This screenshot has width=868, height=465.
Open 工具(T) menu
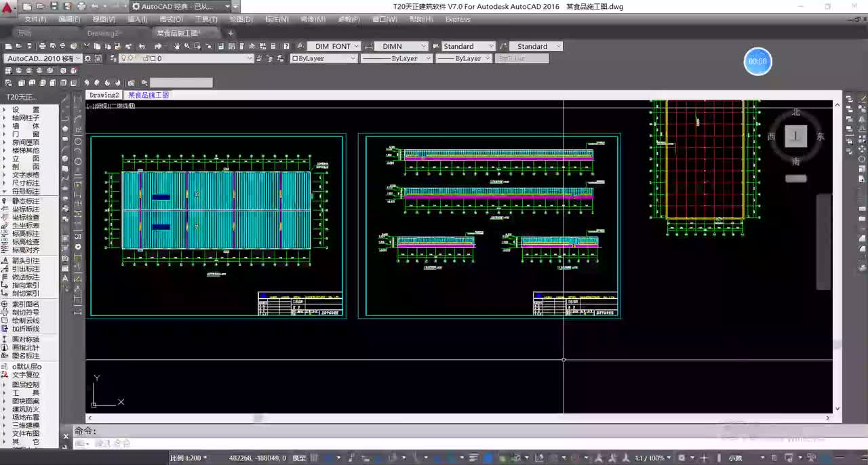pyautogui.click(x=206, y=20)
